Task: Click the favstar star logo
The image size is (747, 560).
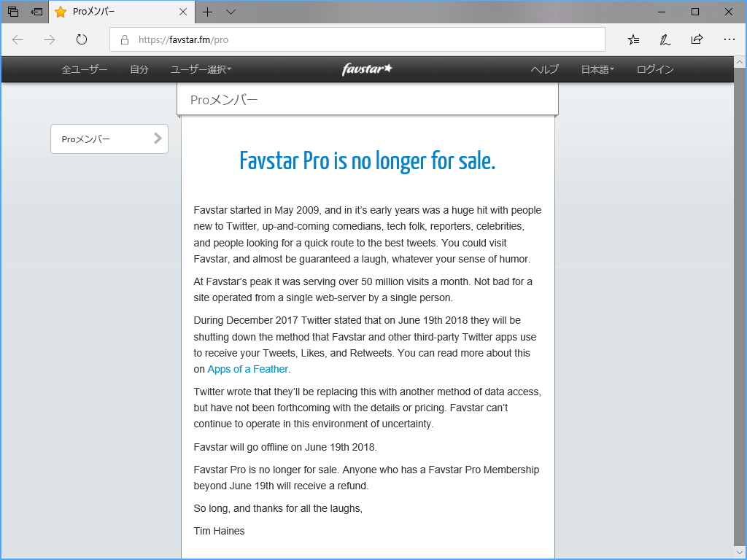Action: [367, 69]
